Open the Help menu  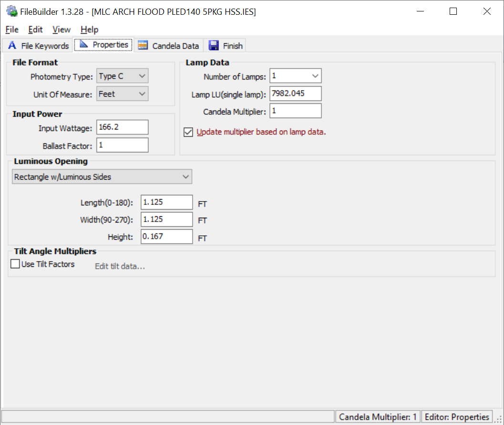89,30
